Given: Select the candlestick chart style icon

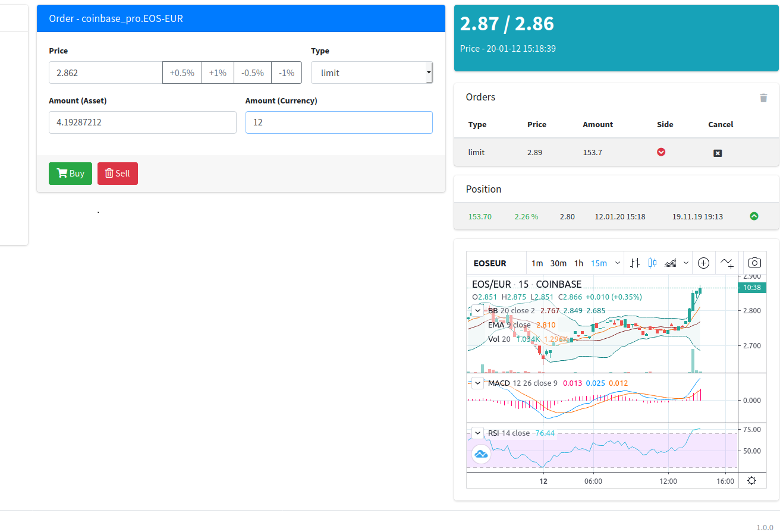Looking at the screenshot, I should click(x=652, y=263).
